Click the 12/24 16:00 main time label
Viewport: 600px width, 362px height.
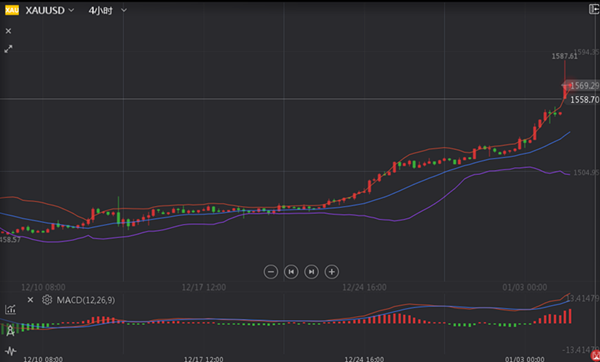pos(364,287)
